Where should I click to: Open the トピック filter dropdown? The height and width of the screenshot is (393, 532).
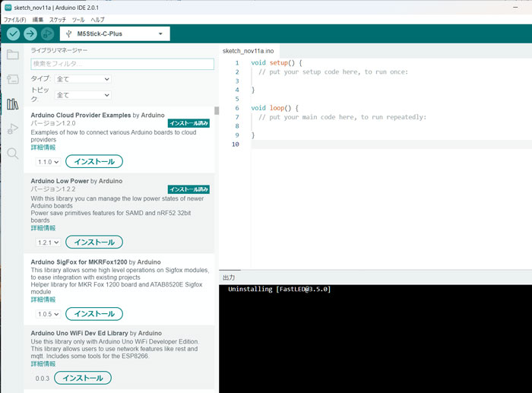tap(82, 95)
